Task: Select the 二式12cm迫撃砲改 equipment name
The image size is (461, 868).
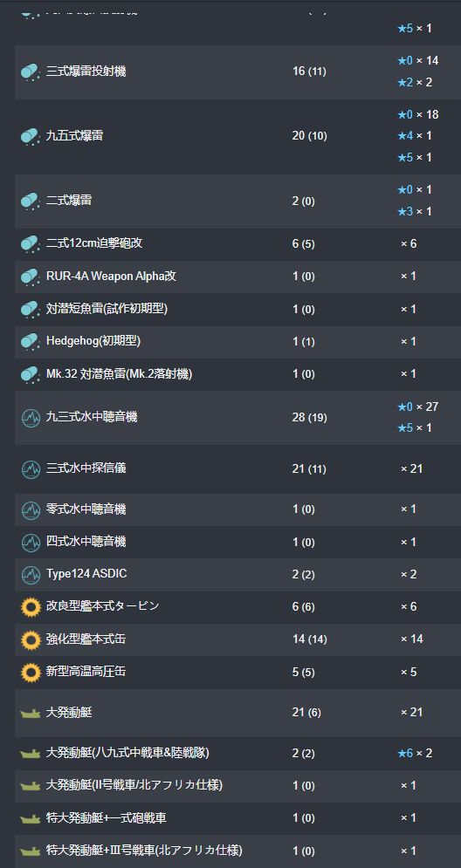Action: pyautogui.click(x=94, y=243)
